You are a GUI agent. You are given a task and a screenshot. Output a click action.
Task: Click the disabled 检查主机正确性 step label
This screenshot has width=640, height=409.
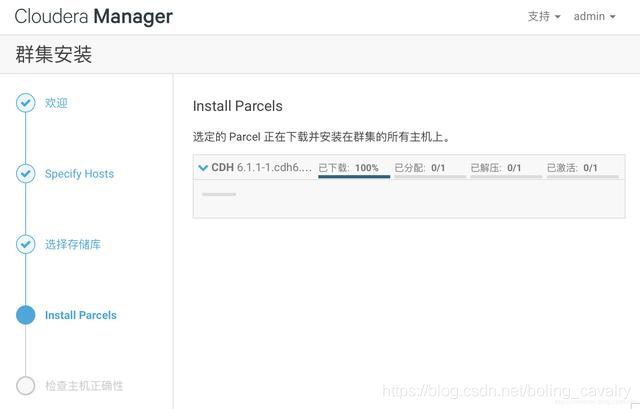(x=84, y=386)
